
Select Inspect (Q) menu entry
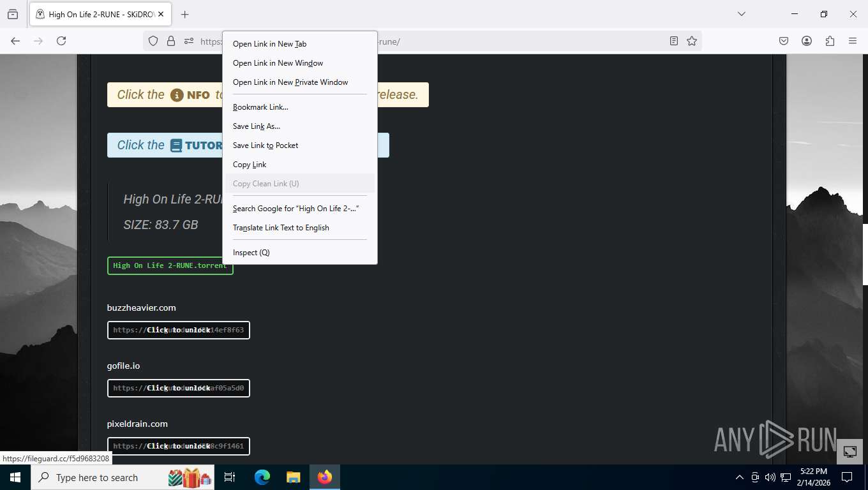click(300, 253)
